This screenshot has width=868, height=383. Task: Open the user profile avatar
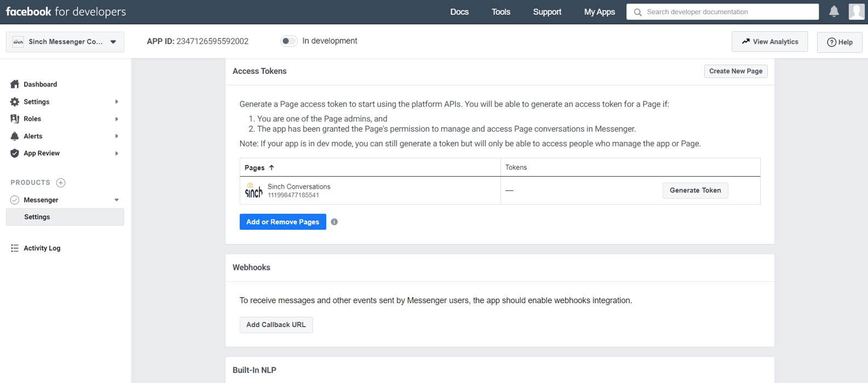[x=857, y=11]
